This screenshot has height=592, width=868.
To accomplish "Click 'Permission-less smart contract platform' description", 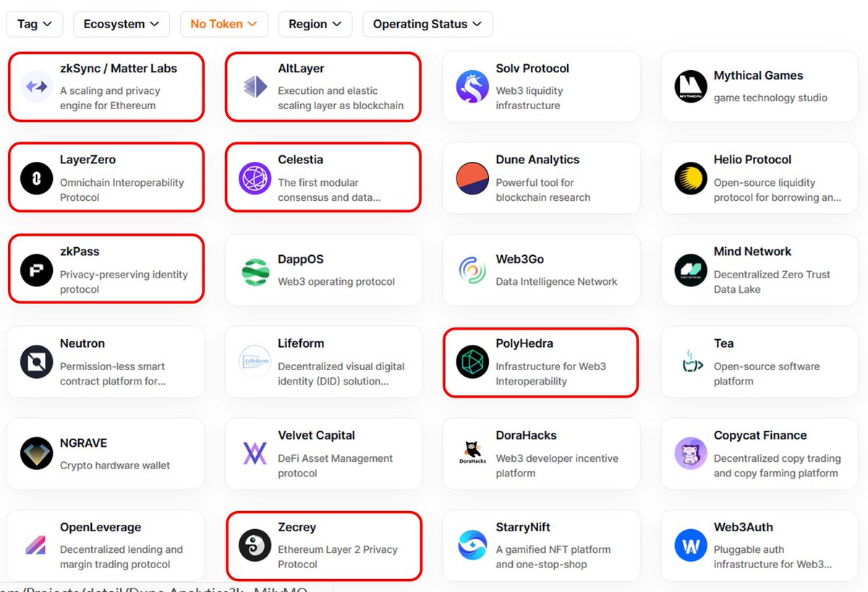I will [x=113, y=374].
